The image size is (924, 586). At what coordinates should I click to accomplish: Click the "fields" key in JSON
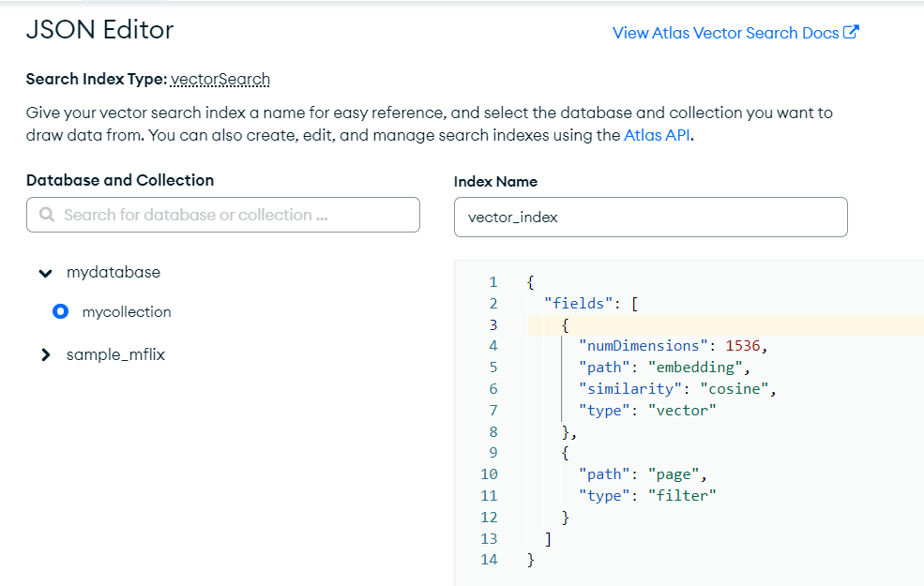(x=580, y=303)
